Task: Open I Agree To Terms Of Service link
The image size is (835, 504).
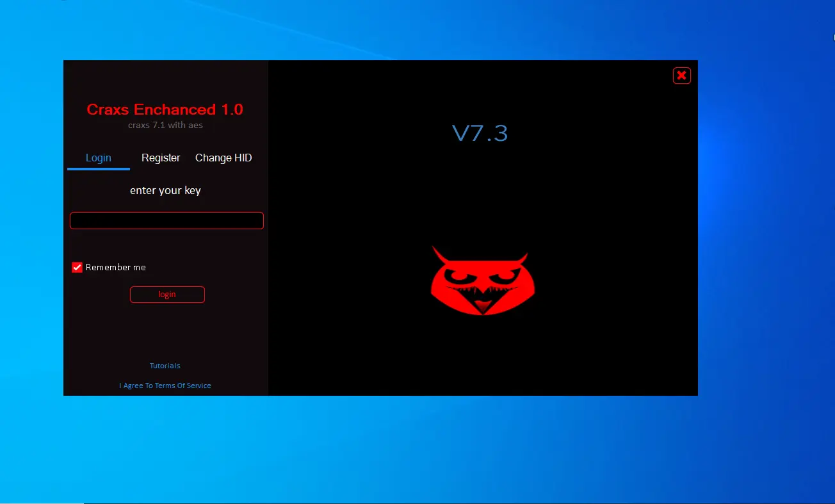Action: point(165,386)
